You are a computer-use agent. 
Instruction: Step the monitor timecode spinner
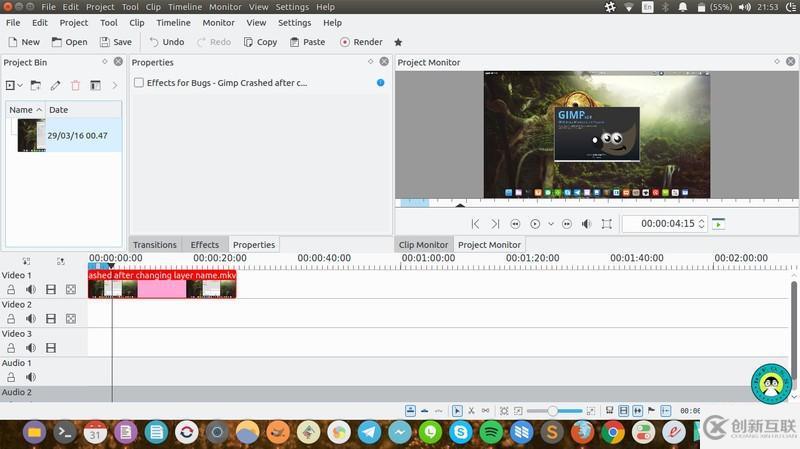tap(702, 224)
